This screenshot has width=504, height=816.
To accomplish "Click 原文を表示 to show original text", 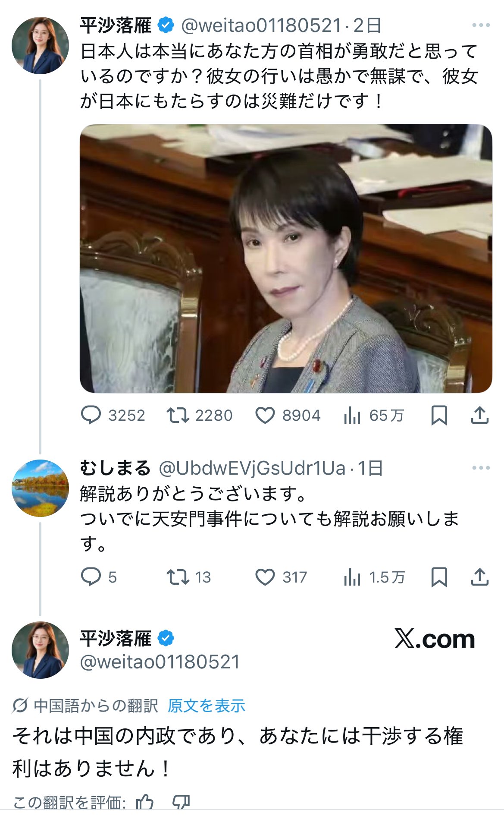I will coord(206,706).
